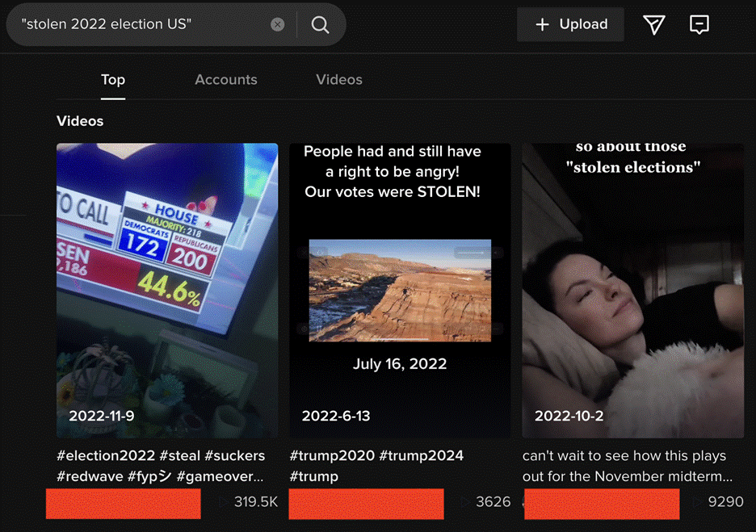Switch to the Videos tab

[339, 80]
